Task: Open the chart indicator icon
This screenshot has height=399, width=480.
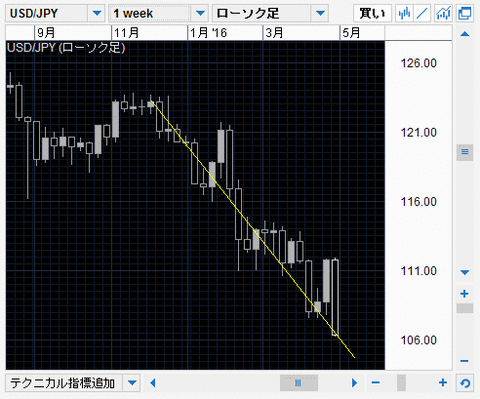Action: pyautogui.click(x=443, y=13)
